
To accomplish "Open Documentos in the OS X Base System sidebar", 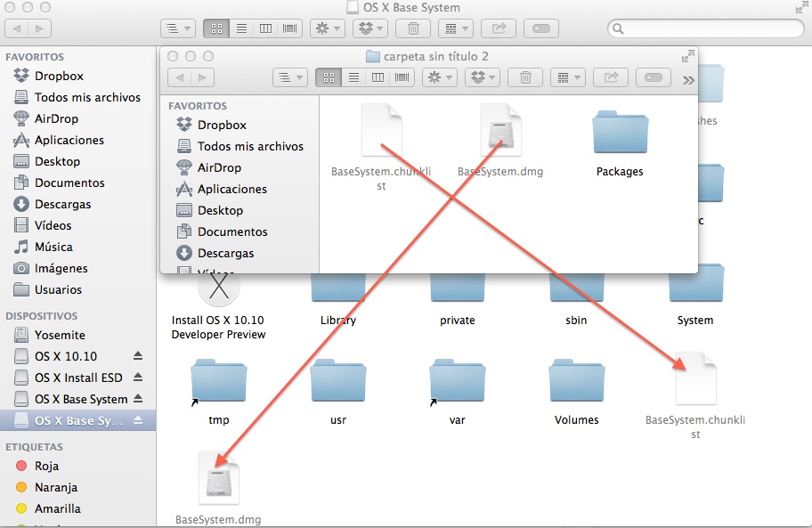I will click(59, 183).
